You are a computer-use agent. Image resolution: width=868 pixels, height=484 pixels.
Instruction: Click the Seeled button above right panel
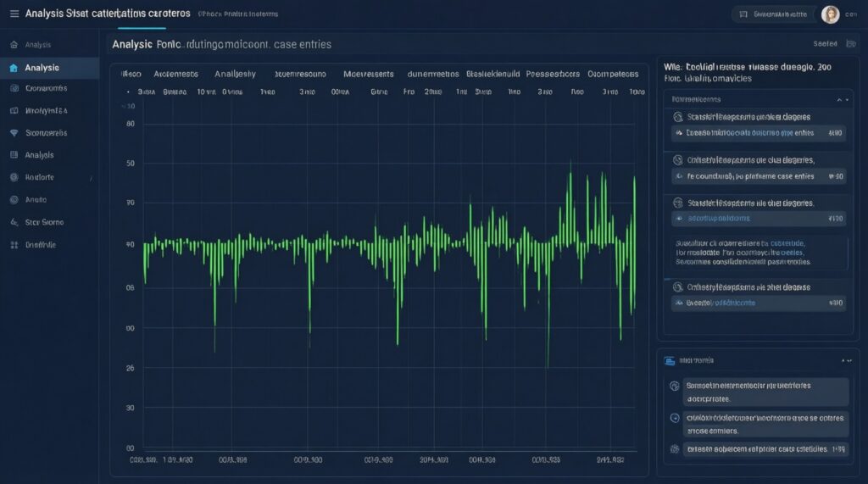point(825,44)
